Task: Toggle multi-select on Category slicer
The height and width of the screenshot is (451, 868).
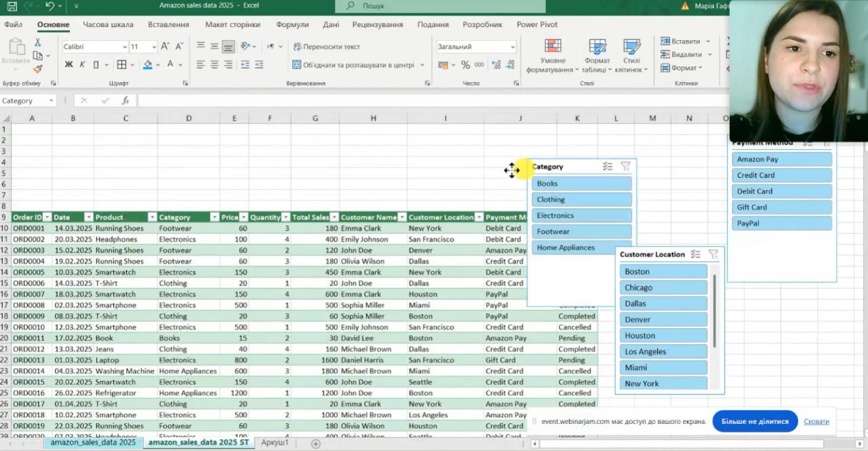Action: 608,166
